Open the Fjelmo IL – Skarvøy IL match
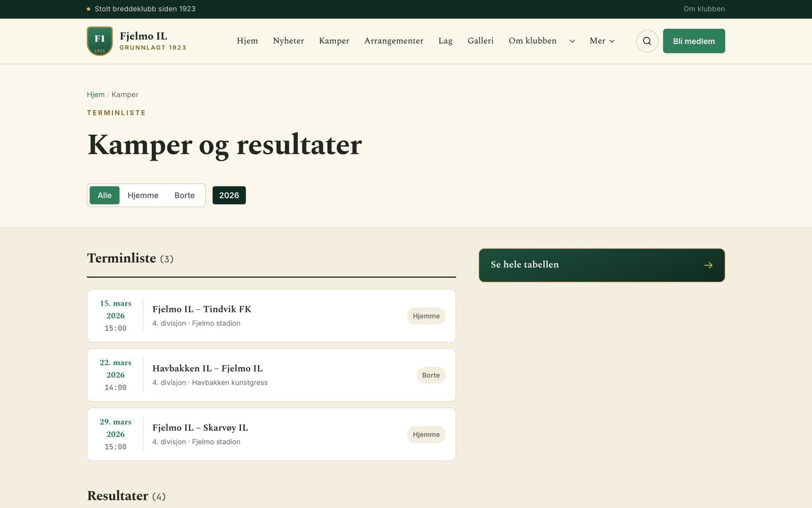The width and height of the screenshot is (812, 508). coord(272,434)
